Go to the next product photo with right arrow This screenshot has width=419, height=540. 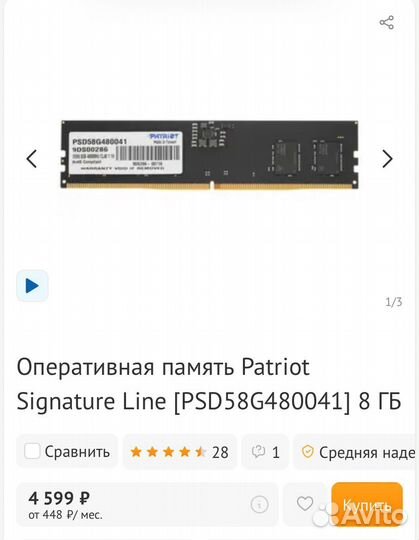[388, 159]
